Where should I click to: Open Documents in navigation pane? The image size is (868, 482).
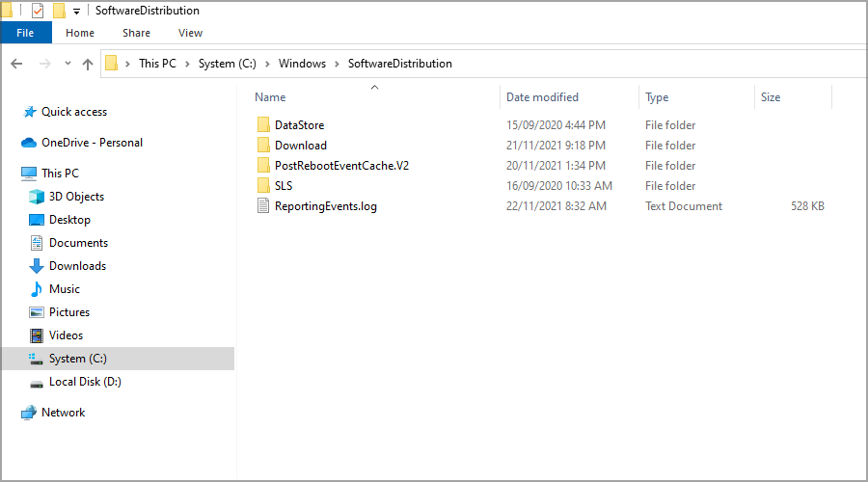click(78, 243)
